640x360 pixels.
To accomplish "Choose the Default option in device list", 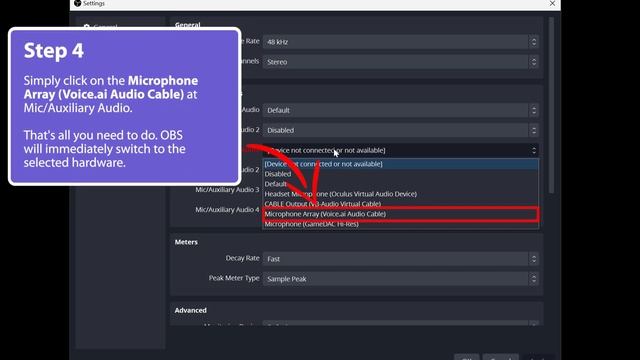I will (400, 184).
